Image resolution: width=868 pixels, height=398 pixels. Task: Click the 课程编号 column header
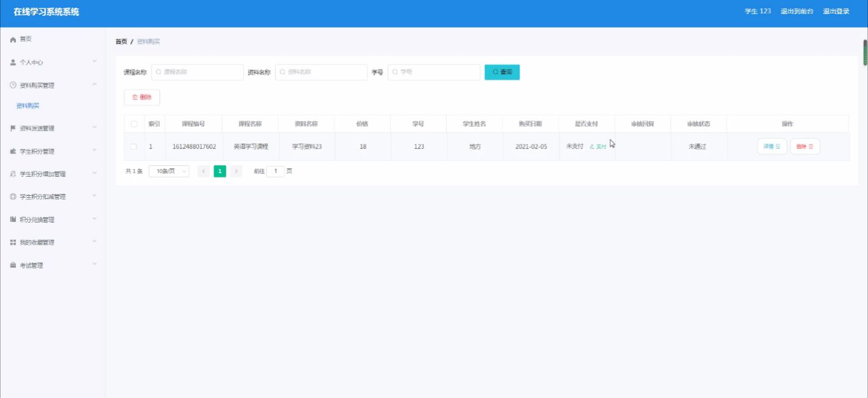click(x=193, y=124)
